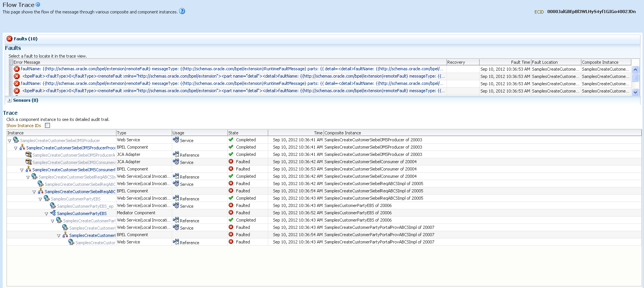The image size is (644, 288).
Task: Click trace Type column header
Action: [144, 133]
